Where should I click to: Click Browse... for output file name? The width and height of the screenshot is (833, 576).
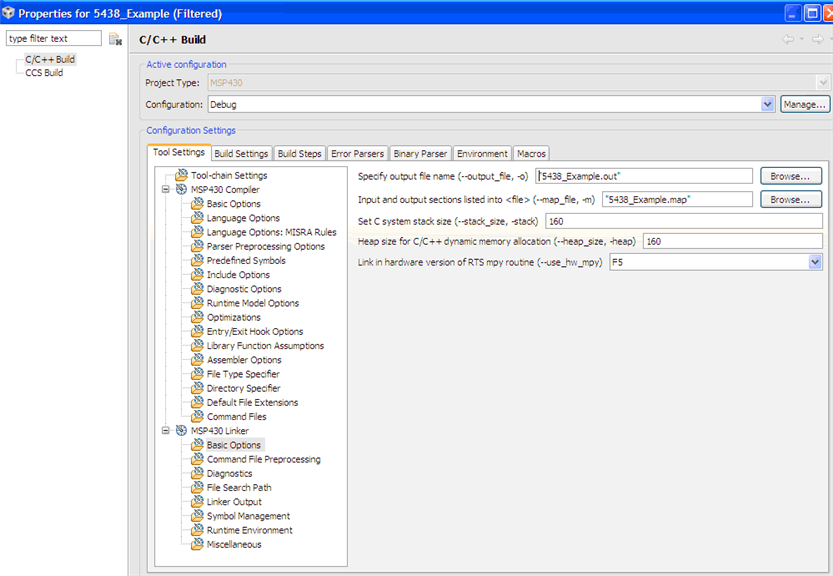coord(790,176)
